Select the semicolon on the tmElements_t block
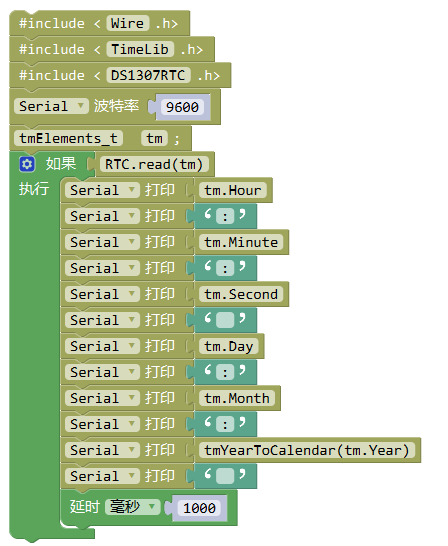This screenshot has height=546, width=448. pos(177,139)
